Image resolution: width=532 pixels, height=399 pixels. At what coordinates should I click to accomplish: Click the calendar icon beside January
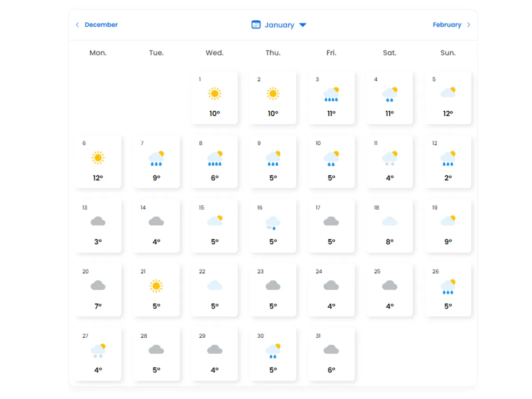tap(256, 25)
